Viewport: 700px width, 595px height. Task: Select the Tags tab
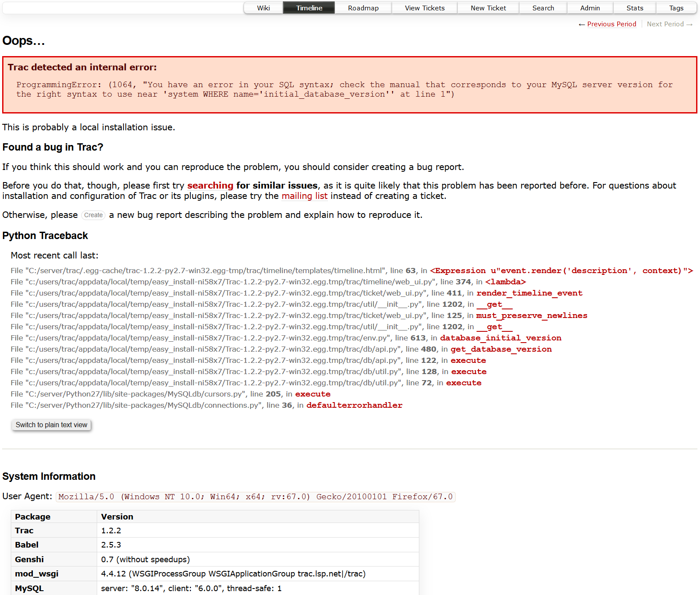point(676,8)
